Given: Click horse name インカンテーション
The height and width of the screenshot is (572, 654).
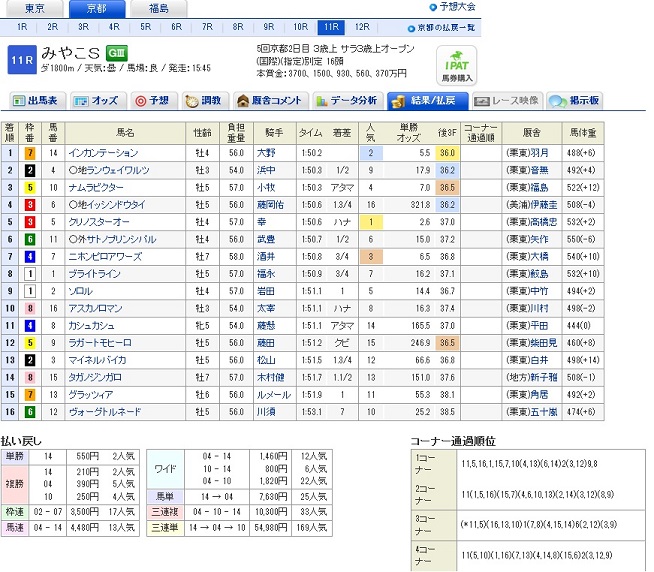Looking at the screenshot, I should [x=102, y=153].
